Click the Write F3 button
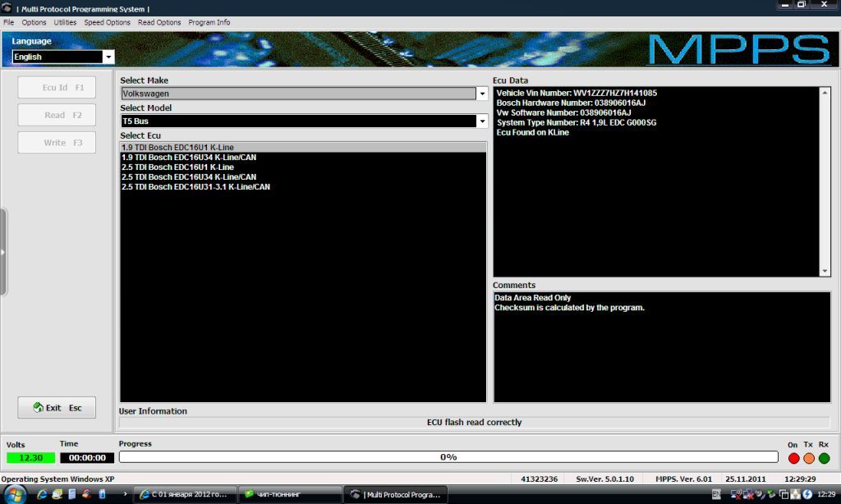Viewport: 841px width, 504px height. pyautogui.click(x=57, y=143)
